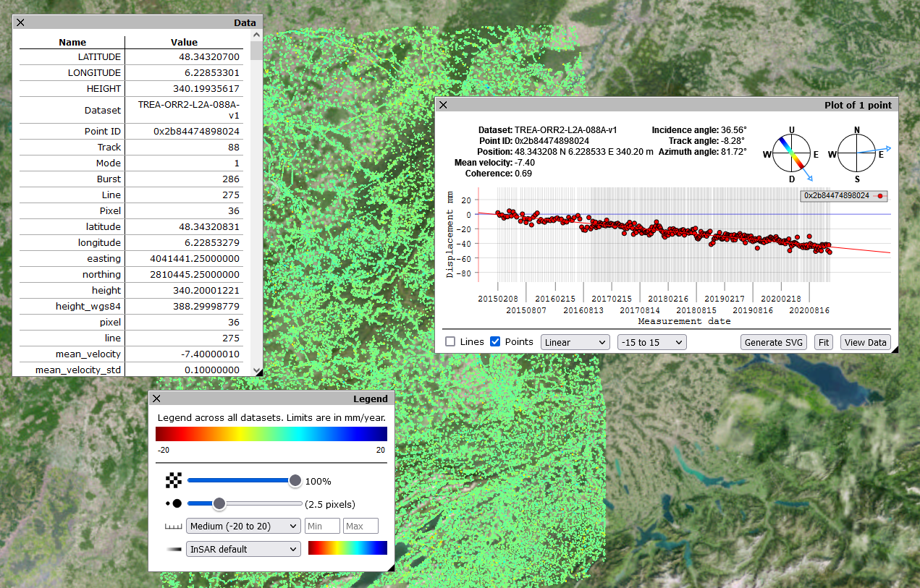Click the Generate SVG button

(x=775, y=342)
